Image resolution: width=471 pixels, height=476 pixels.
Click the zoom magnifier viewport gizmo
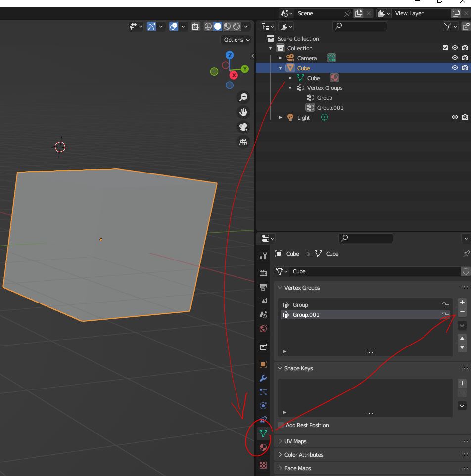243,97
